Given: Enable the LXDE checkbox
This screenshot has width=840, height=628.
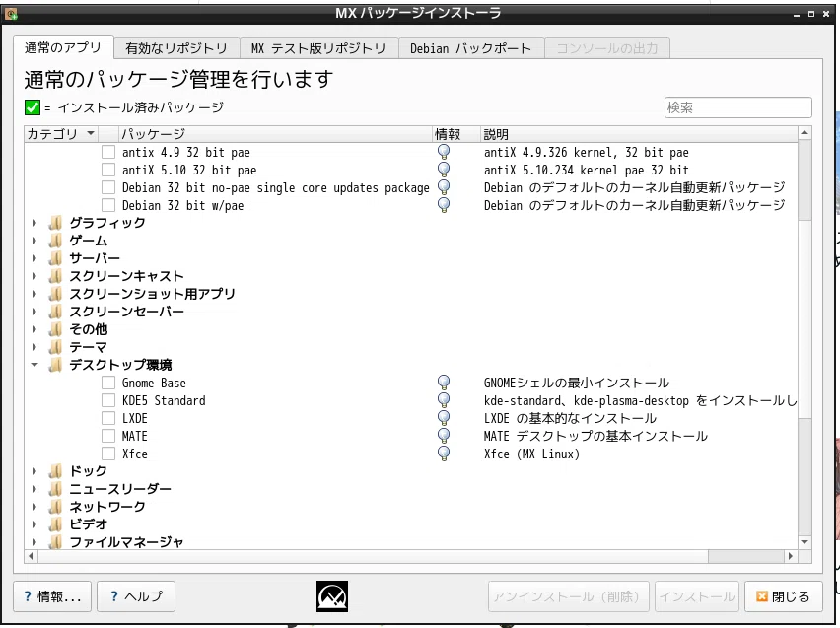Looking at the screenshot, I should (x=108, y=418).
